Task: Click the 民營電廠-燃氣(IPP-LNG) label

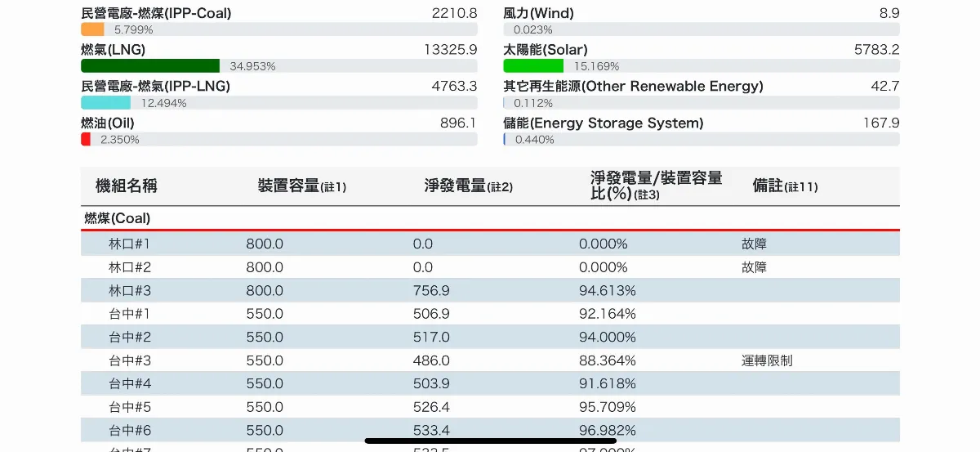Action: tap(155, 87)
